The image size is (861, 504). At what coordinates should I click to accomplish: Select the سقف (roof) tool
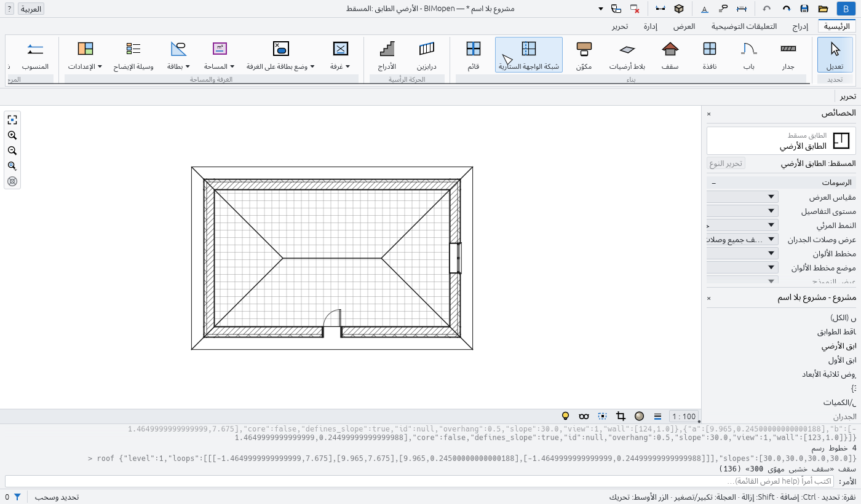[x=670, y=55]
